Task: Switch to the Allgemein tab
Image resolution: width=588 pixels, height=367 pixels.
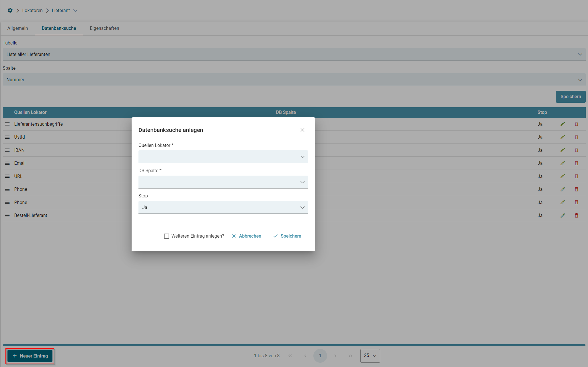Action: [x=17, y=28]
